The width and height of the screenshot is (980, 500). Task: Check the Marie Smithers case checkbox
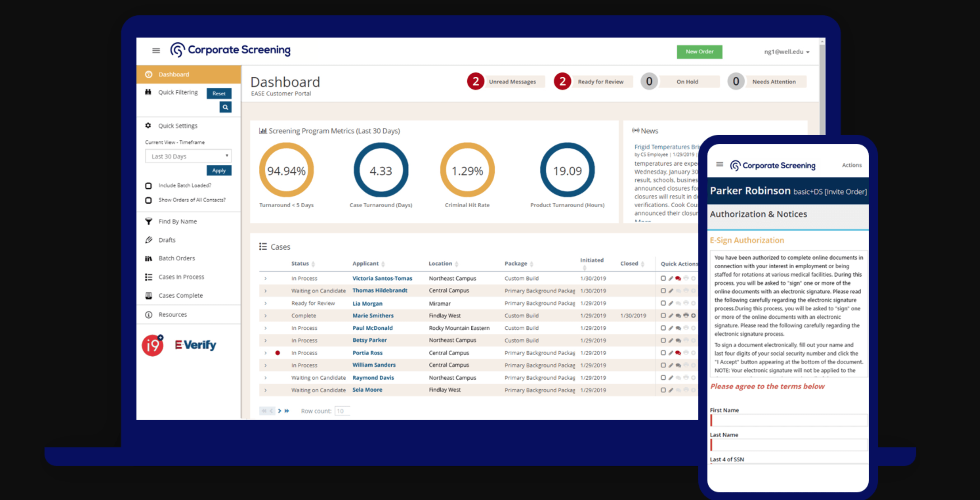[x=663, y=316]
